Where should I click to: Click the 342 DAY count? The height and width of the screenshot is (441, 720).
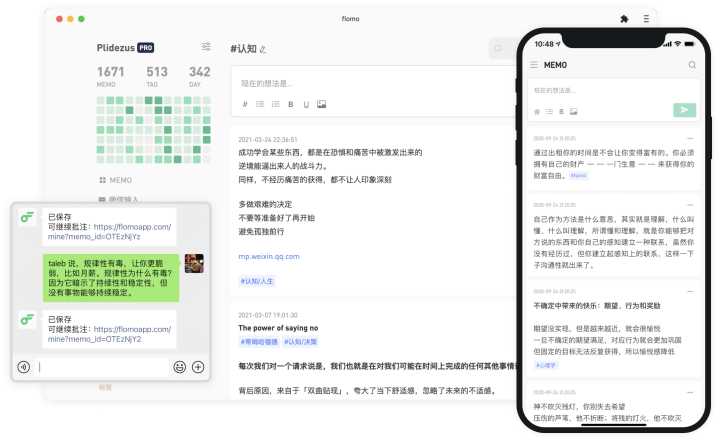coord(199,76)
